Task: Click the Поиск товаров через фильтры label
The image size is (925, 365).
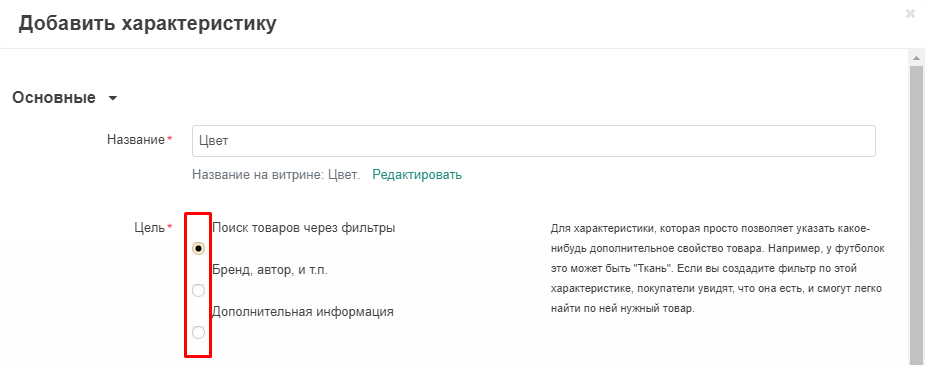Action: click(x=303, y=228)
